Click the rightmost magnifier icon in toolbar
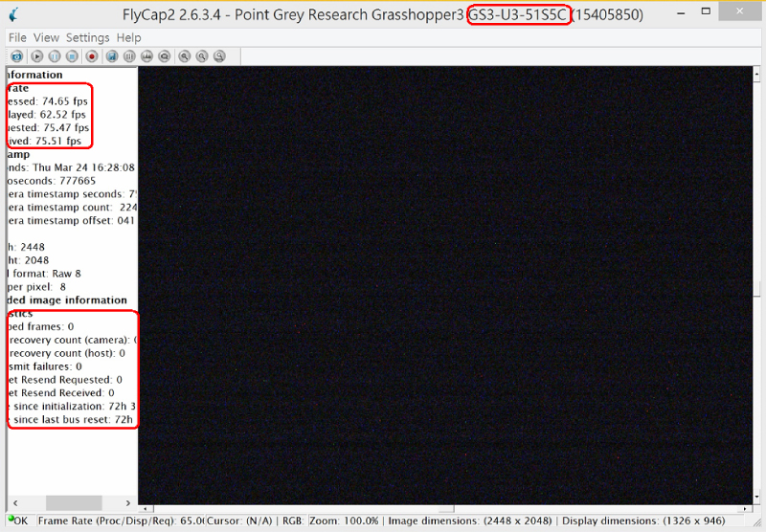This screenshot has width=766, height=532. coord(219,56)
